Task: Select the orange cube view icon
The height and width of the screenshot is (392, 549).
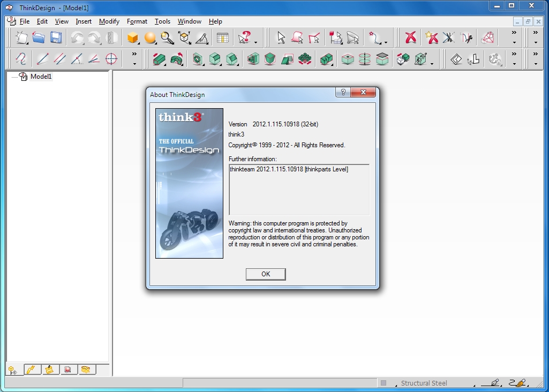Action: 133,37
